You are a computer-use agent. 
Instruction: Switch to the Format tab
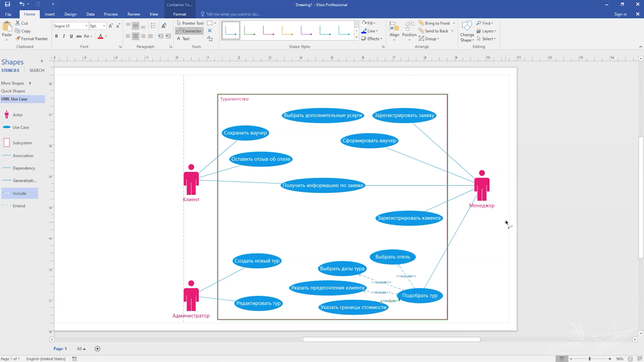pyautogui.click(x=179, y=14)
